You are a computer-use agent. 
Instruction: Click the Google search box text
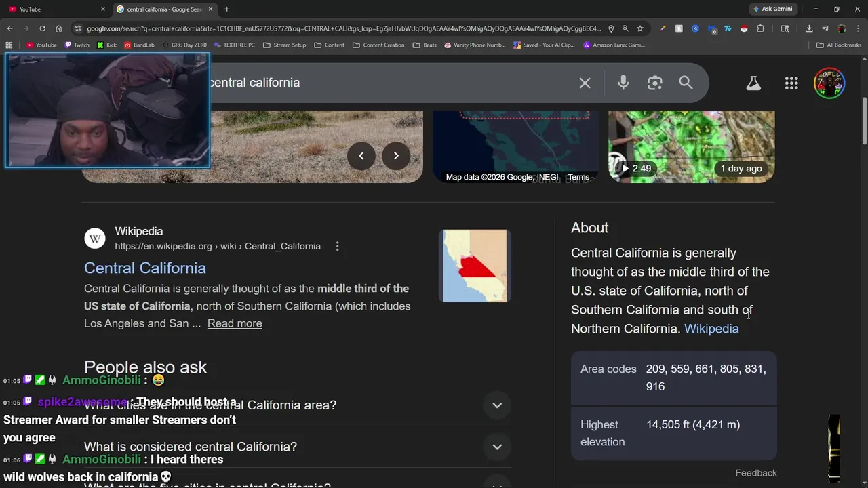coord(254,83)
